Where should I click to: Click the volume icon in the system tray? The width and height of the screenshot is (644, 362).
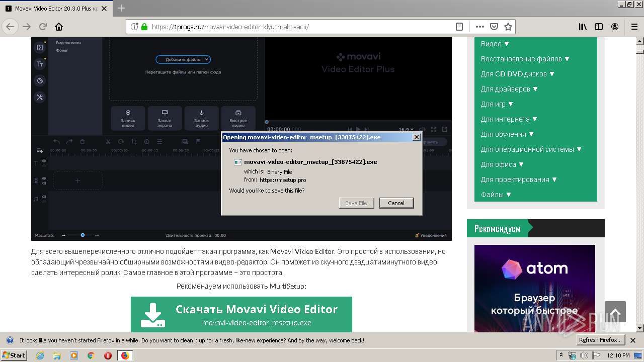[x=584, y=355]
